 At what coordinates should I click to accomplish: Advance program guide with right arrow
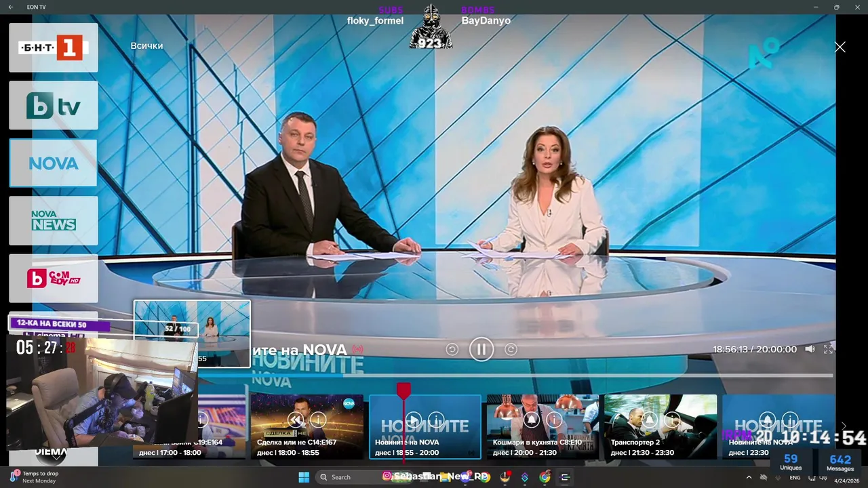click(x=844, y=426)
